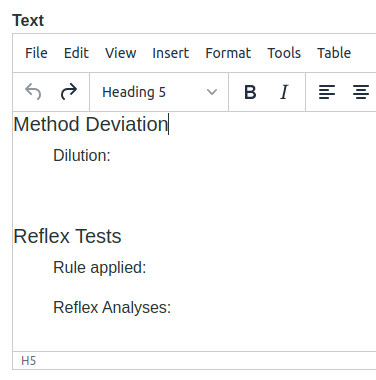The width and height of the screenshot is (376, 380).
Task: Redo the last undone edit
Action: [x=69, y=92]
